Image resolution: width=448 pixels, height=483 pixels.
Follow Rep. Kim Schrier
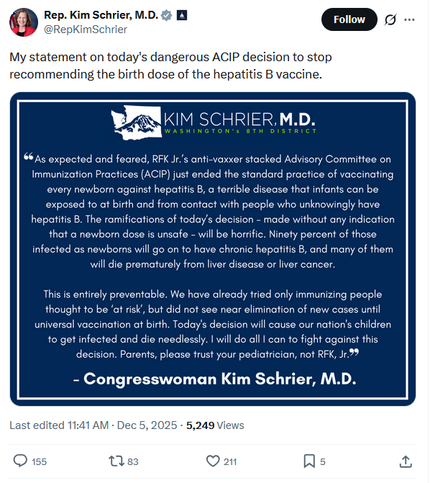[x=349, y=19]
